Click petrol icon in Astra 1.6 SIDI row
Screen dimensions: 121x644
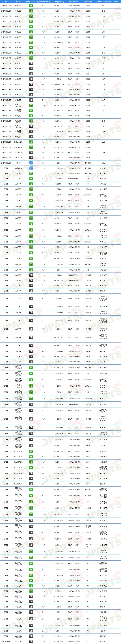click(x=31, y=264)
